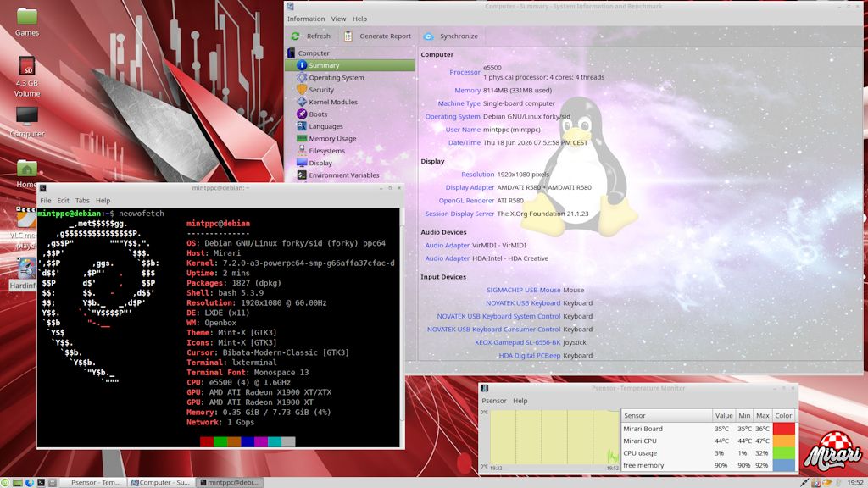The image size is (868, 488).
Task: Click the Max column header in Psensor
Action: coord(762,415)
